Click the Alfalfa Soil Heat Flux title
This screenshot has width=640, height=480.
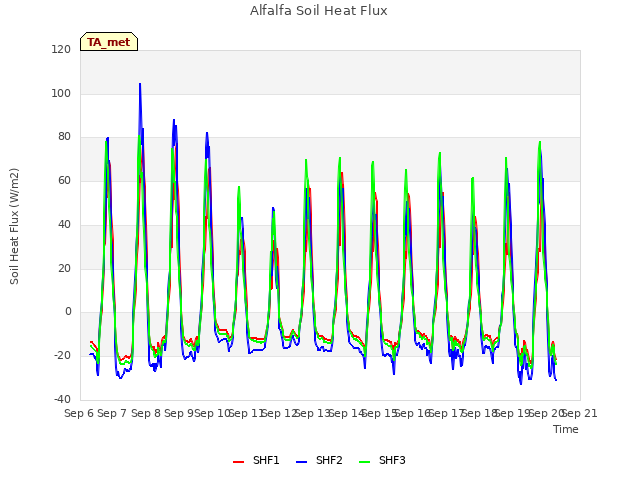click(x=319, y=10)
